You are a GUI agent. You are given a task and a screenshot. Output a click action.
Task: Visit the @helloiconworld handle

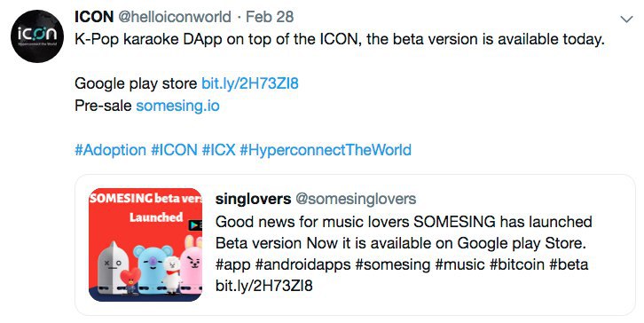175,17
